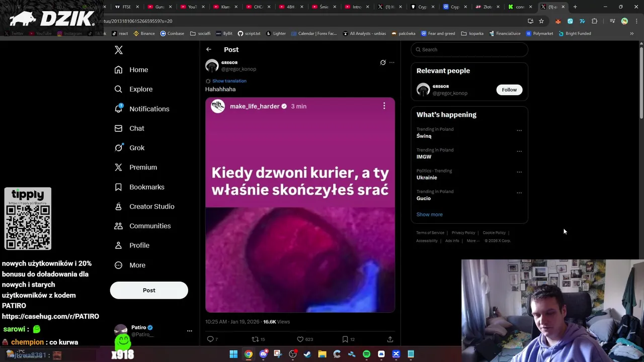Open trending topic IMGW
Screen dimensions: 644x362
click(424, 157)
